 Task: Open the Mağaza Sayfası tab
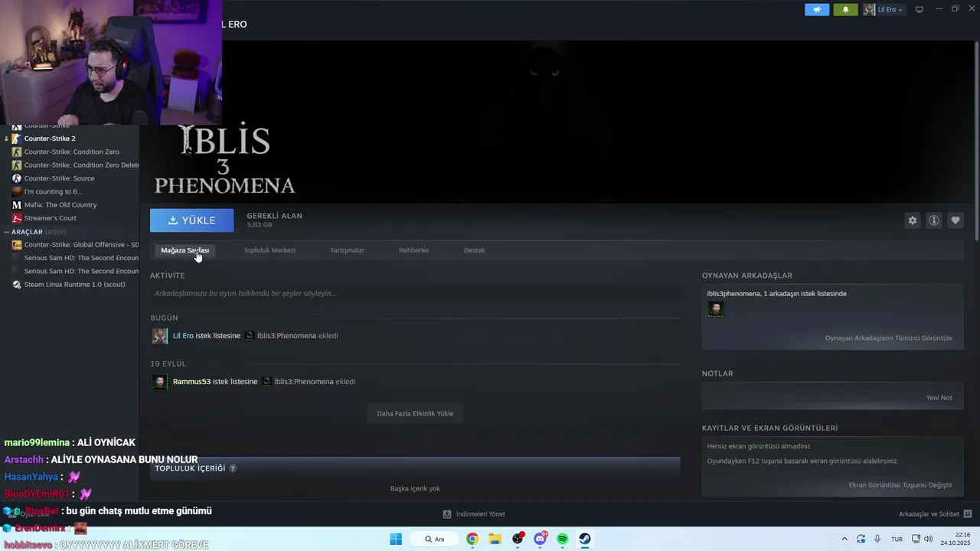185,250
